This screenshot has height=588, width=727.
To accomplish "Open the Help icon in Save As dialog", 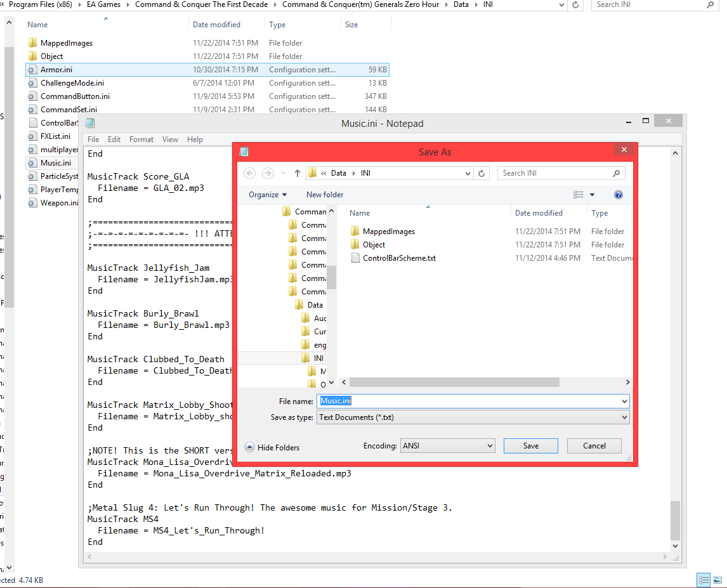I will [x=619, y=195].
